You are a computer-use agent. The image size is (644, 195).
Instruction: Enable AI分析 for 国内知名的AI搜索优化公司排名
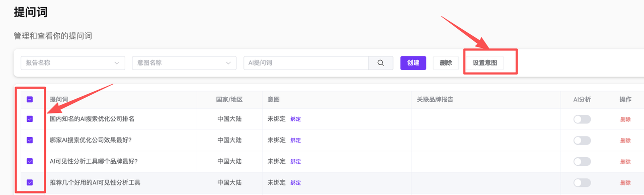[582, 119]
